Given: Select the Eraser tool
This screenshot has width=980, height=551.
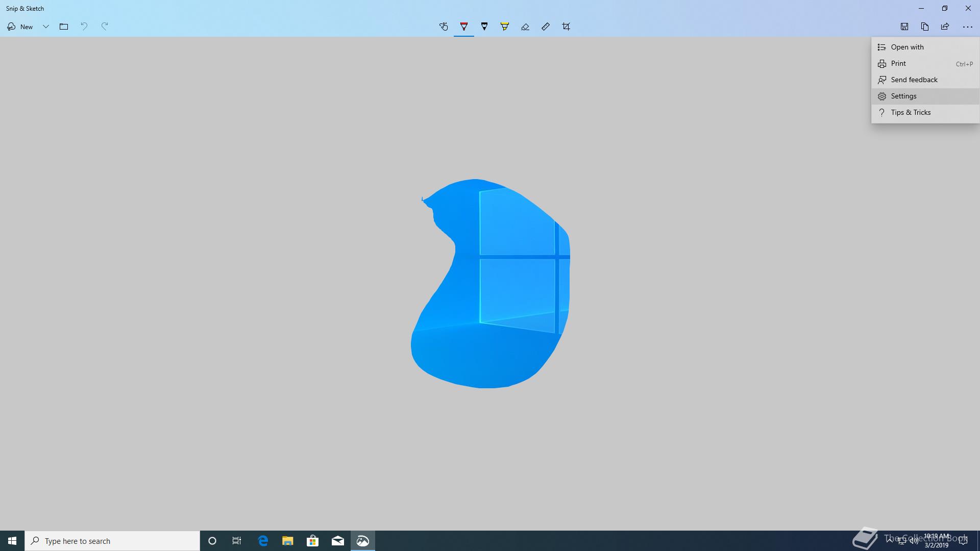Looking at the screenshot, I should pos(525,27).
